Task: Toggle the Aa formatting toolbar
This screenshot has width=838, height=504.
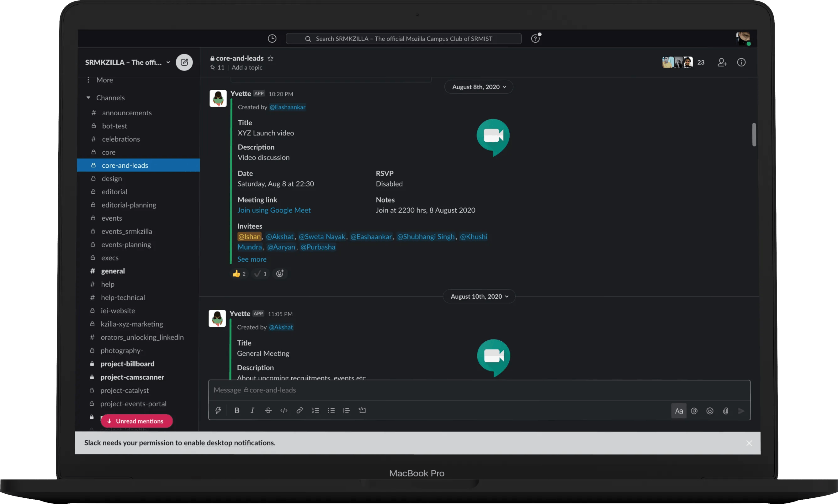Action: (x=679, y=411)
